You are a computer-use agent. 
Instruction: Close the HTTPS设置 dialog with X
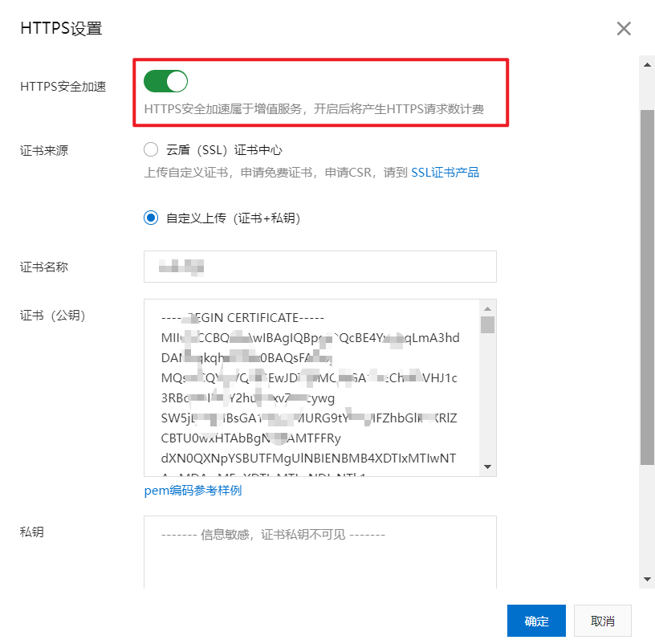[x=624, y=29]
